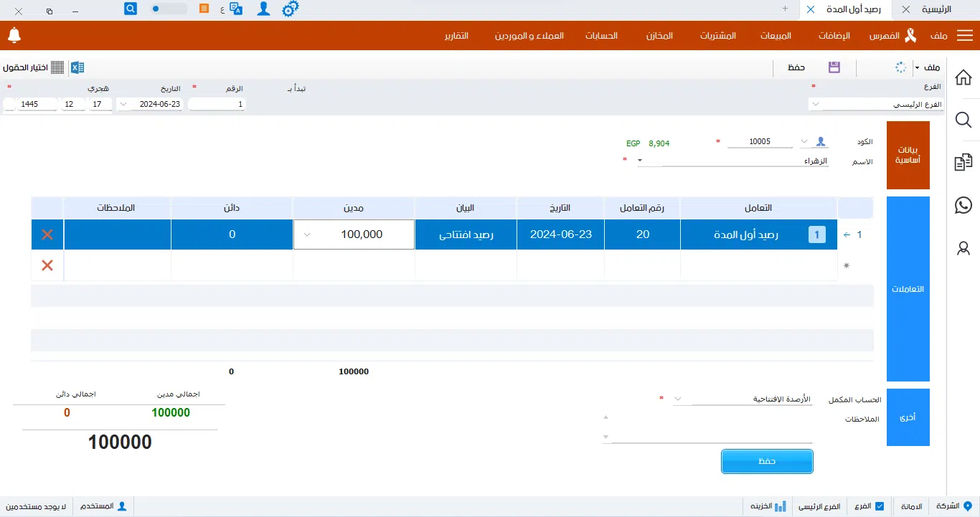980x517 pixels.
Task: Open الإضافات menu
Action: (834, 36)
